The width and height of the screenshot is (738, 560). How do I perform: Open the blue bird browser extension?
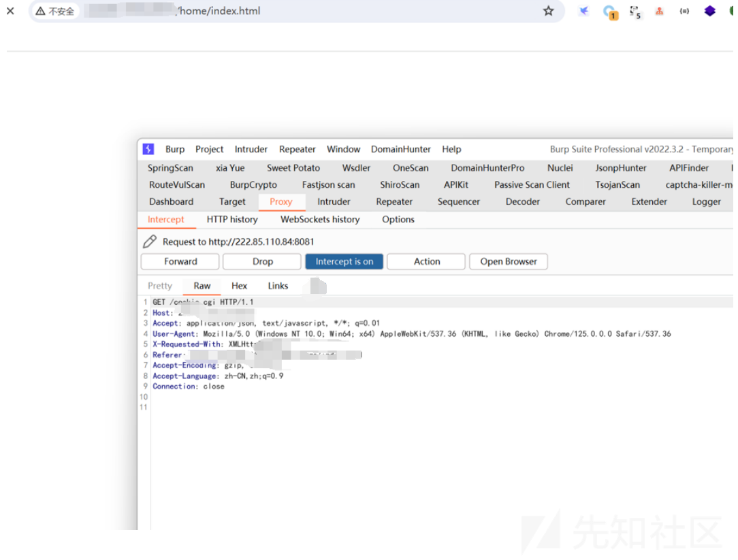tap(584, 11)
